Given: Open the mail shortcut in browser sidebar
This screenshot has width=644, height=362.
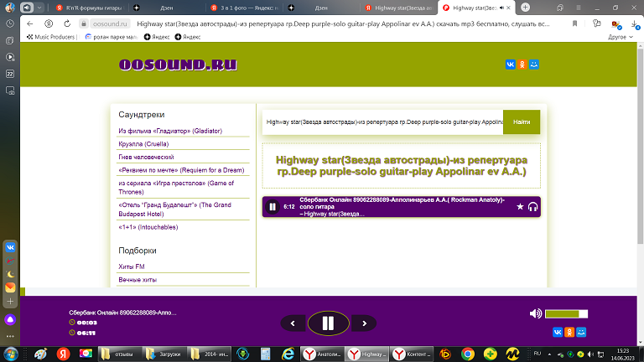Looking at the screenshot, I should point(10,287).
